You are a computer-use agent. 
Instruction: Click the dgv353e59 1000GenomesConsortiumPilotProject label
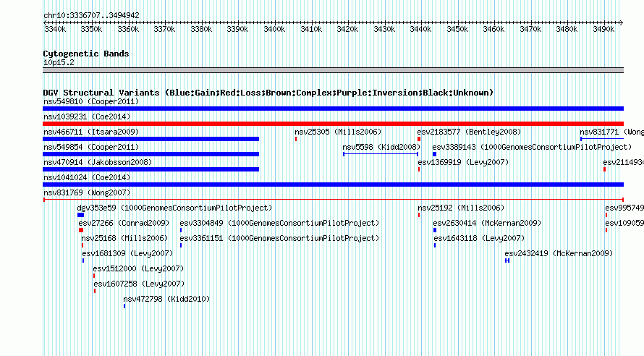pyautogui.click(x=174, y=208)
